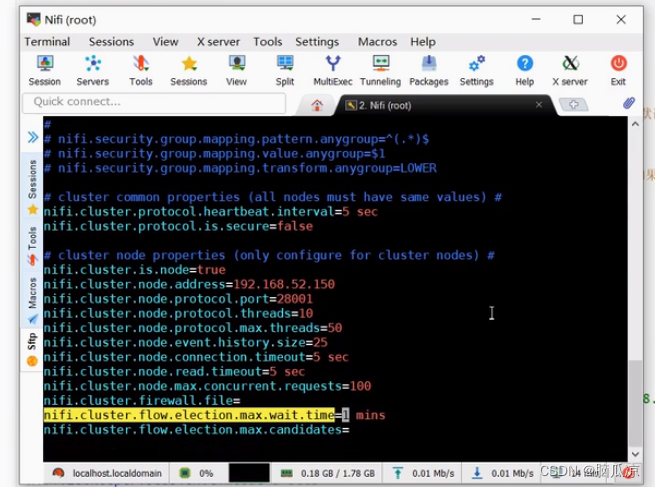
Task: Click the mapping.transform.anygroup=LOWER comment line
Action: coord(240,168)
